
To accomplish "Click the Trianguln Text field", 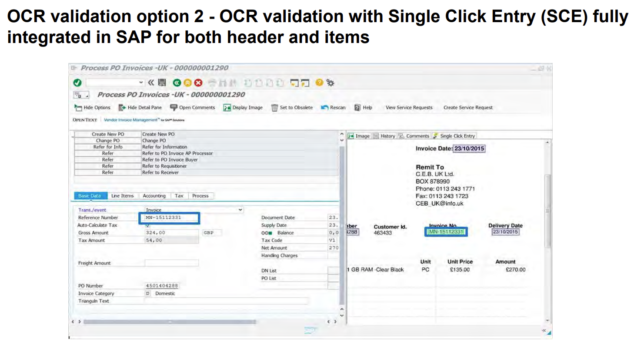I will click(x=226, y=301).
